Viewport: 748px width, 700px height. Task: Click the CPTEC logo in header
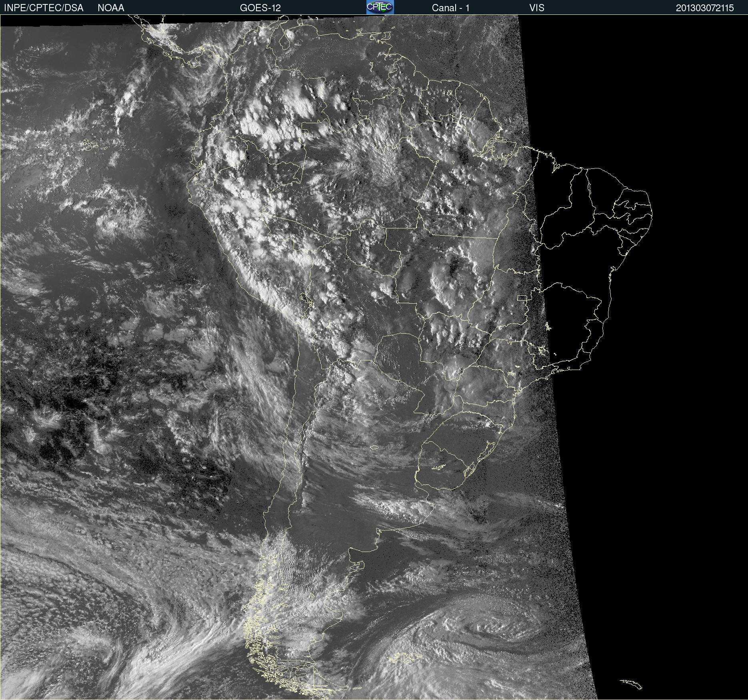coord(380,7)
